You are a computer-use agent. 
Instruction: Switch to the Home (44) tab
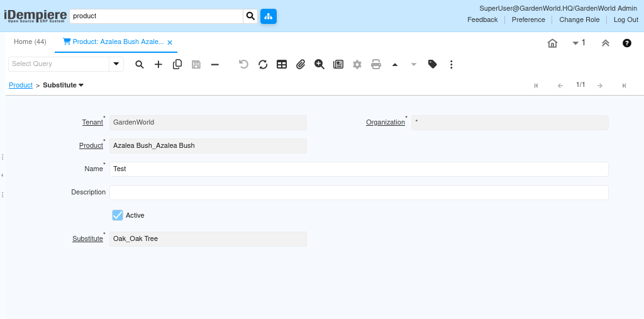point(30,42)
